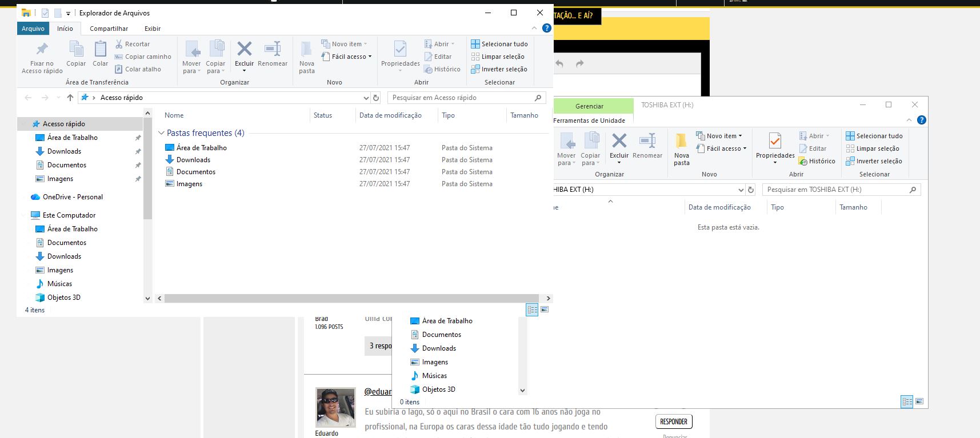
Task: Click the RESPONDER button on the forum page
Action: point(674,421)
